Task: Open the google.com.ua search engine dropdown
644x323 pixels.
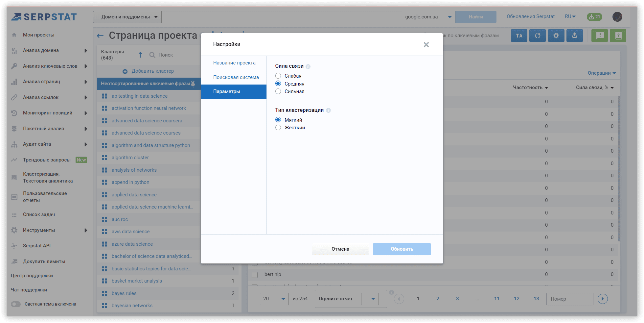Action: pyautogui.click(x=428, y=17)
